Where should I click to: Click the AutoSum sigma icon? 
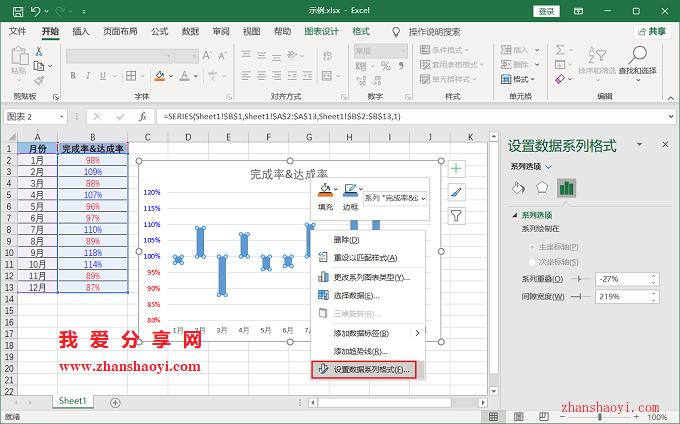560,50
